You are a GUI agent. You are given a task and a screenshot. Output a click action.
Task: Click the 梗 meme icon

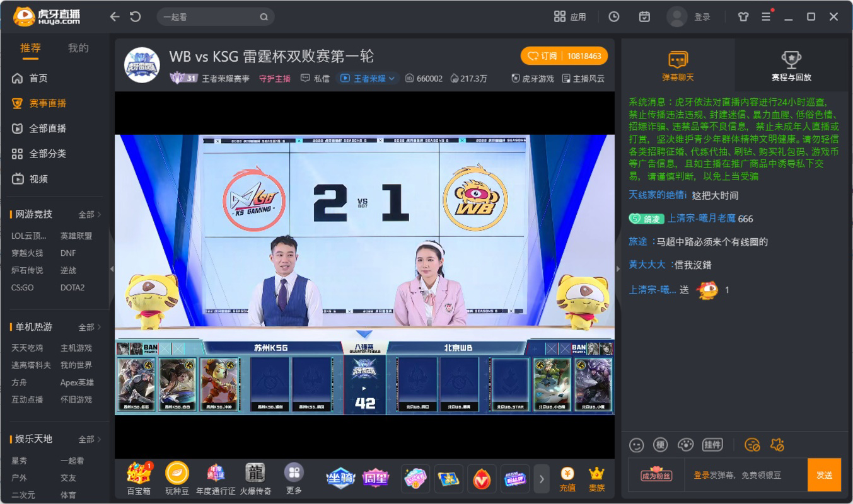pos(660,445)
